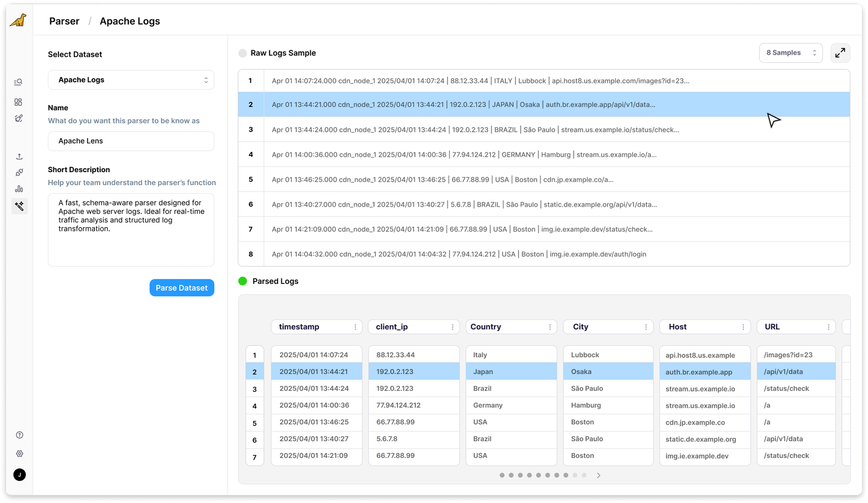Viewport: 868px width, 503px height.
Task: Click the Apache Logs breadcrumb
Action: 130,21
